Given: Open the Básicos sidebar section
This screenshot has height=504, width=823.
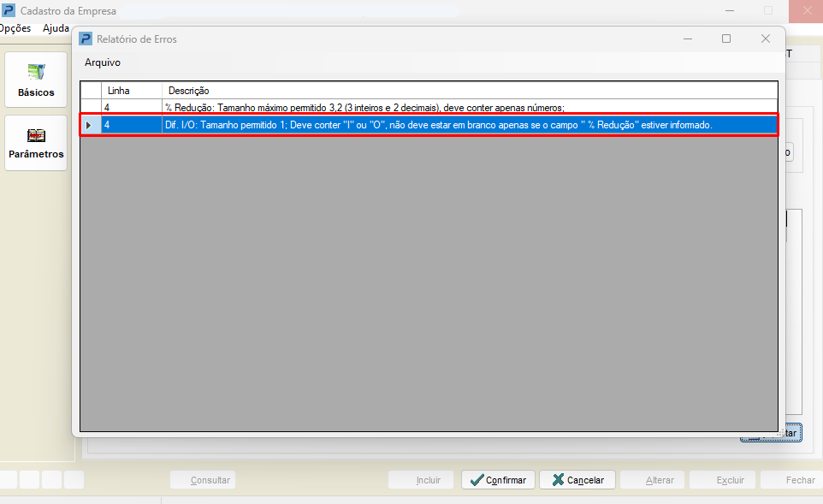Looking at the screenshot, I should click(x=36, y=80).
